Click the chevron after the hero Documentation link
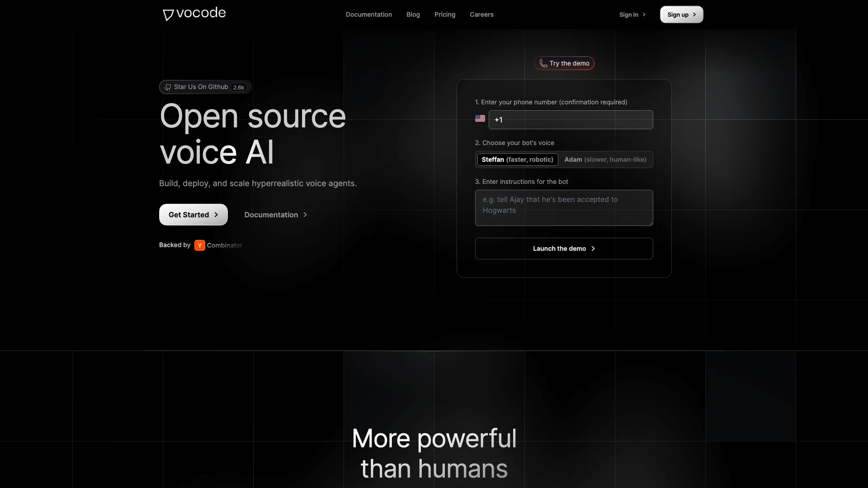The image size is (868, 488). [305, 215]
